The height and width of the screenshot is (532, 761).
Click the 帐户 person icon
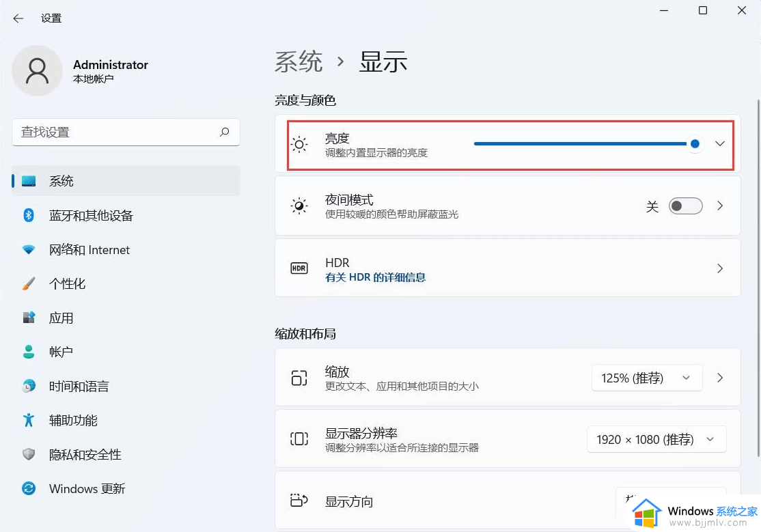(x=29, y=352)
